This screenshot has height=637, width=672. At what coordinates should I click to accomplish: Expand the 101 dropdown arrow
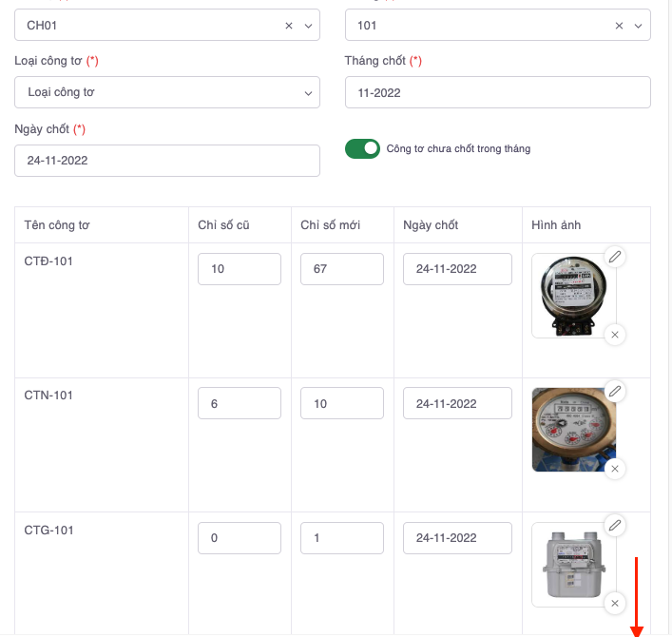click(639, 26)
